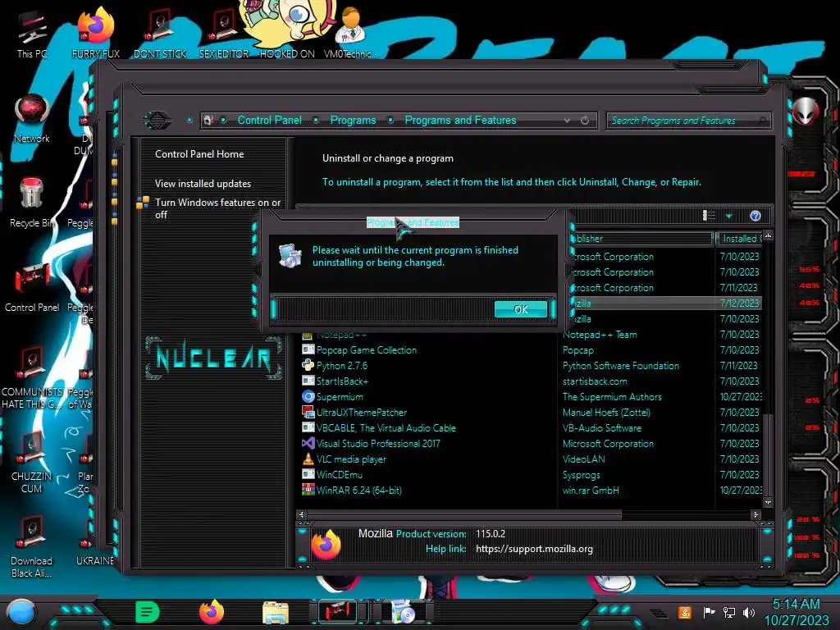
Task: Click the horizontal scrollbar left arrow
Action: point(301,514)
